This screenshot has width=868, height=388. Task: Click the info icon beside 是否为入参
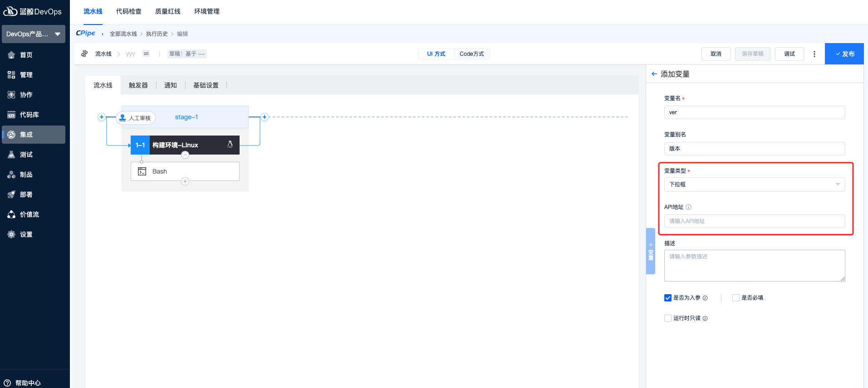(705, 298)
